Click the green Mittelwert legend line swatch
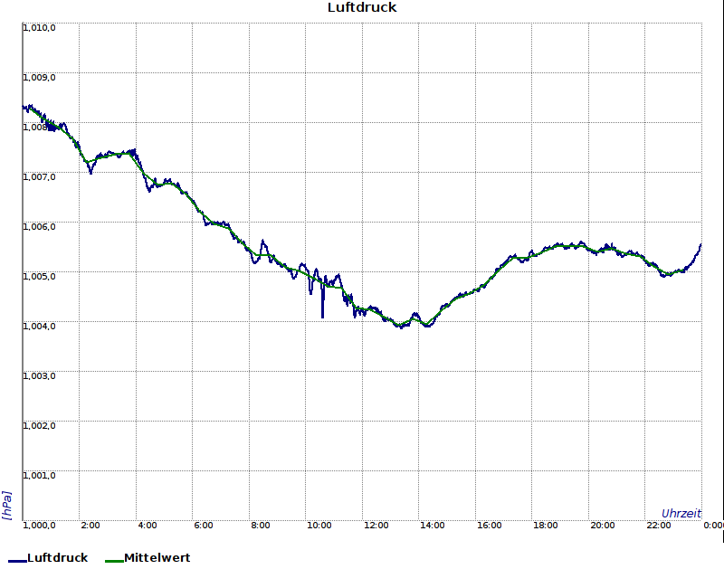 [115, 561]
